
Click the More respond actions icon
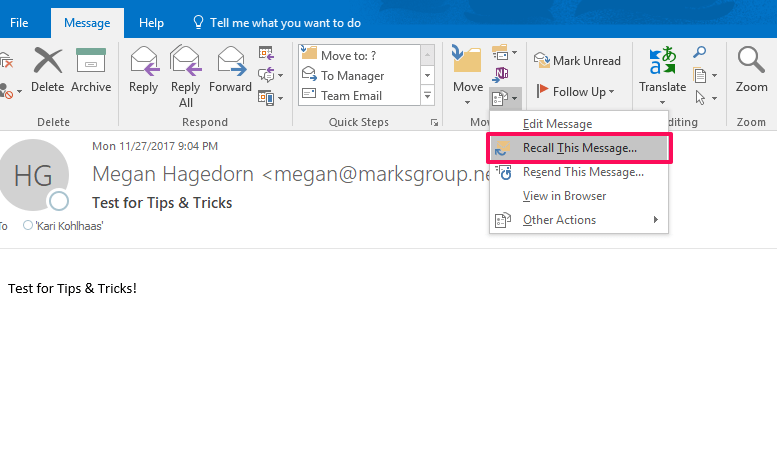pyautogui.click(x=266, y=98)
